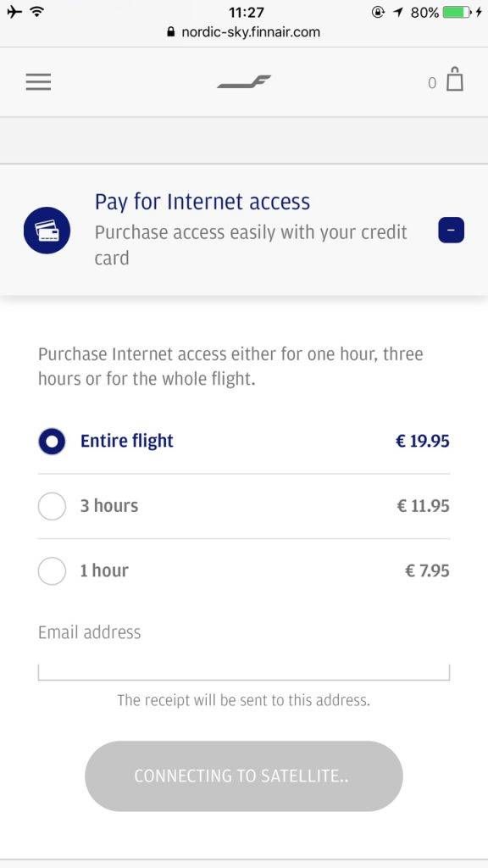Select the 1 hour radio option
Viewport: 488px width, 868px height.
(52, 570)
